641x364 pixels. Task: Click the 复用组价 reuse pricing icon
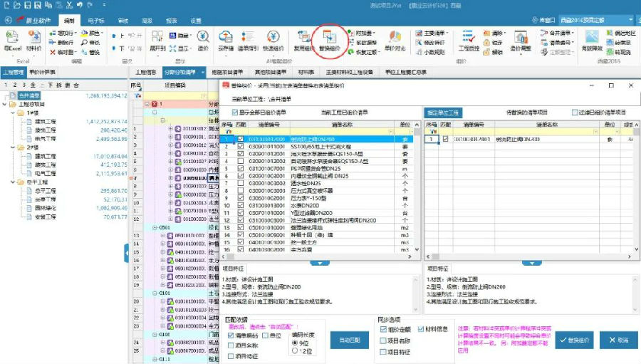(303, 39)
